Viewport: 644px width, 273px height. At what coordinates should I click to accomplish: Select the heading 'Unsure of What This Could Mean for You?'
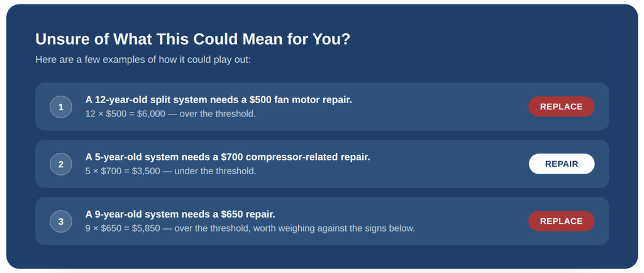click(193, 40)
